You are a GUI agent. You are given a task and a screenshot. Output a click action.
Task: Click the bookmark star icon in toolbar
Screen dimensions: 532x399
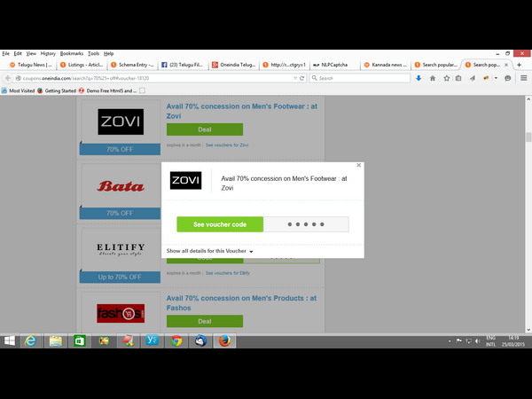tap(447, 78)
